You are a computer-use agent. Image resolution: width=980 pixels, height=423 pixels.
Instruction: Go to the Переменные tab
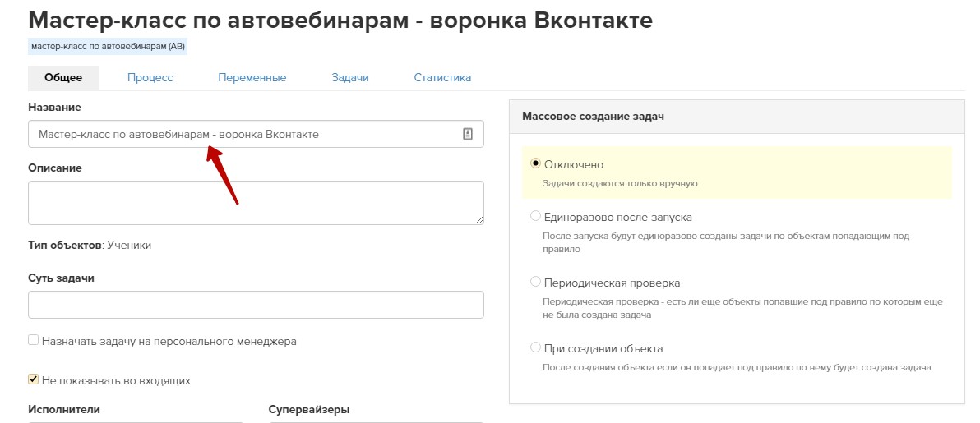coord(252,78)
